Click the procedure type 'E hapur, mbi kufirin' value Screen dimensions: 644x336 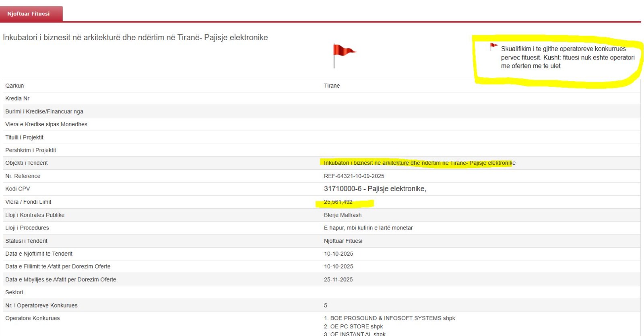[x=368, y=228]
